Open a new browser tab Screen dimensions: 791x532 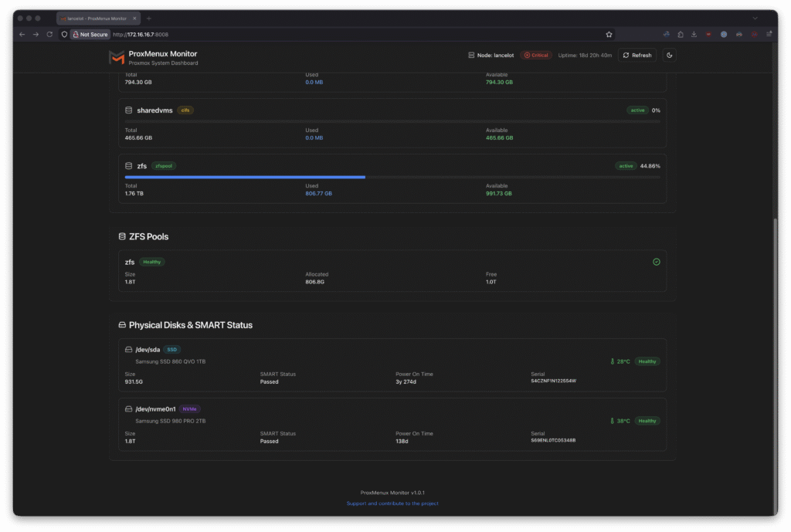pos(148,18)
